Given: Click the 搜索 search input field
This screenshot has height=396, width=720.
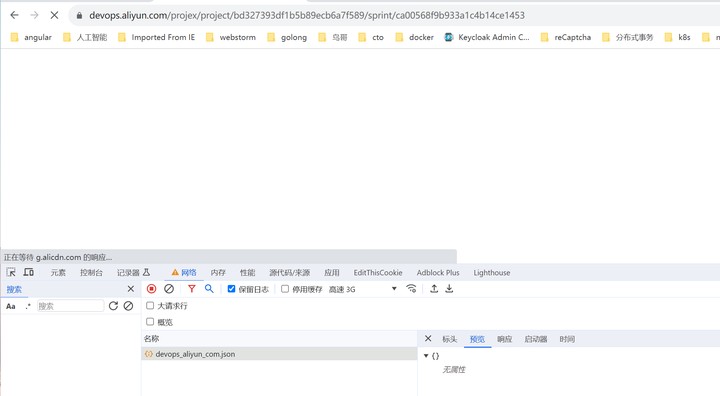Looking at the screenshot, I should tap(70, 306).
